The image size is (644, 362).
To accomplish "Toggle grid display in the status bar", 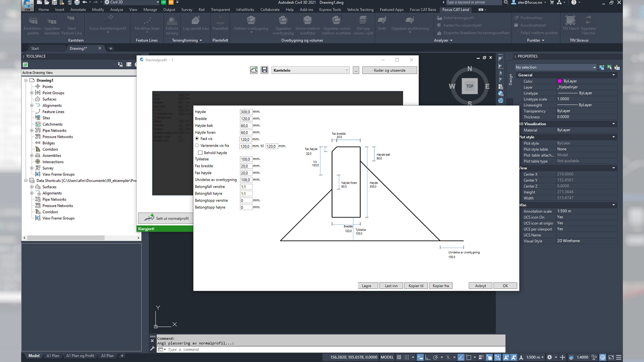I will tap(399, 357).
